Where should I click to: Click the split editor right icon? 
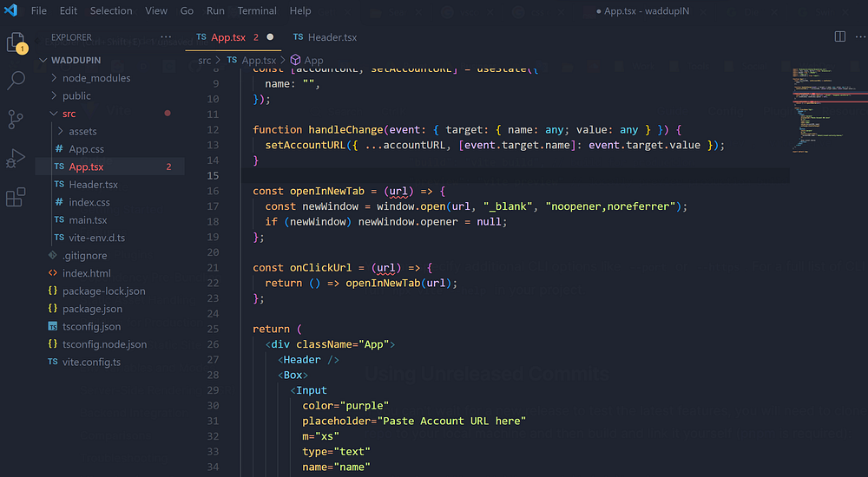[839, 36]
